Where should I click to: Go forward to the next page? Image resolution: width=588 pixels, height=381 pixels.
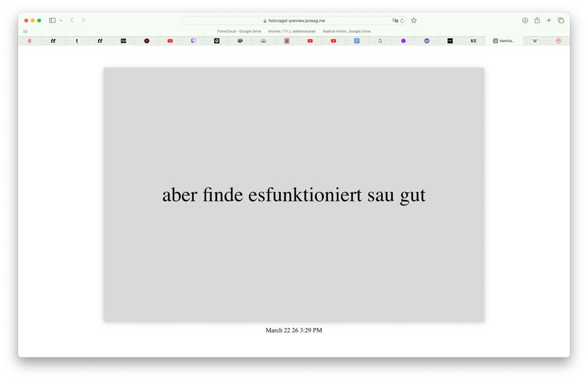(x=83, y=20)
